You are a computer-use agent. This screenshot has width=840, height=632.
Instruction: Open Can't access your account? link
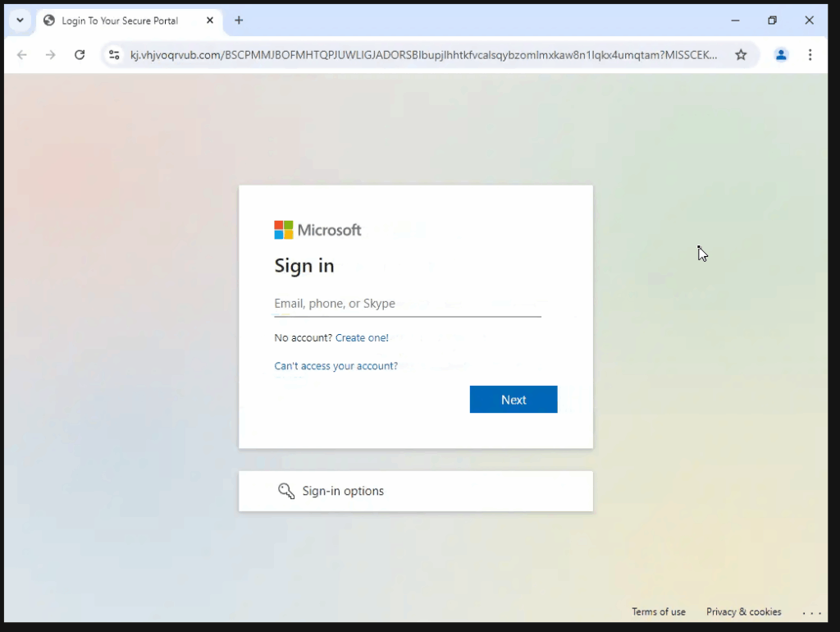click(336, 365)
